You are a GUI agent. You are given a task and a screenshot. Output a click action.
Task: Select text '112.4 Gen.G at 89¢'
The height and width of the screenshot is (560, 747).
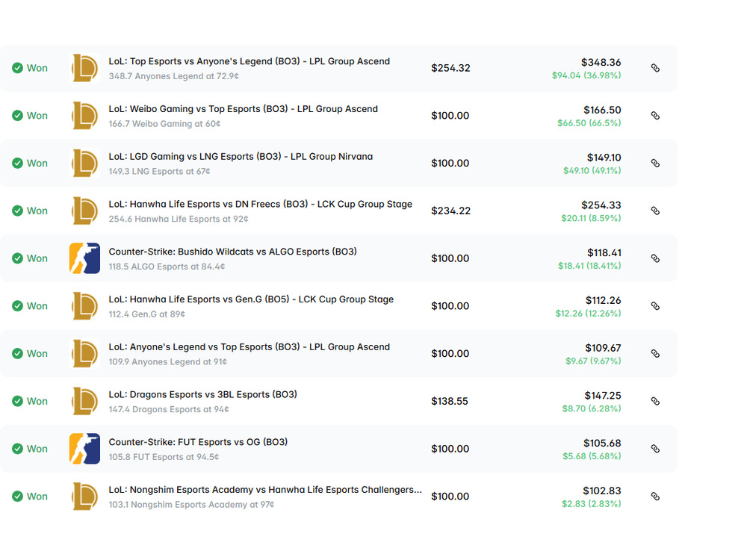point(146,314)
